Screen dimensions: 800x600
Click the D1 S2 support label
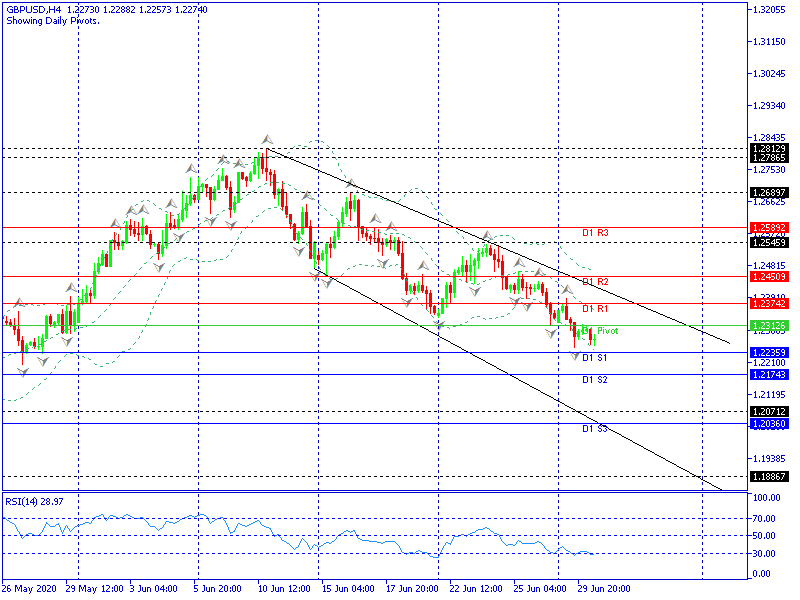596,380
